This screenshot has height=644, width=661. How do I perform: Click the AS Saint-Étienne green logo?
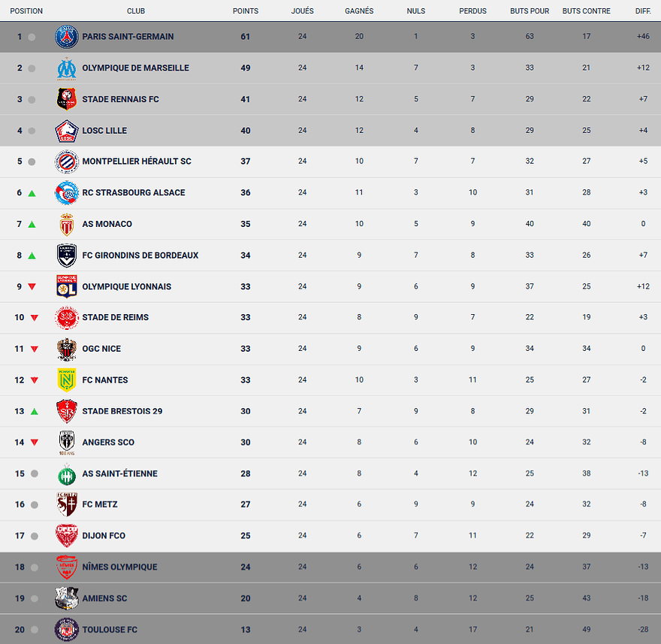click(67, 474)
